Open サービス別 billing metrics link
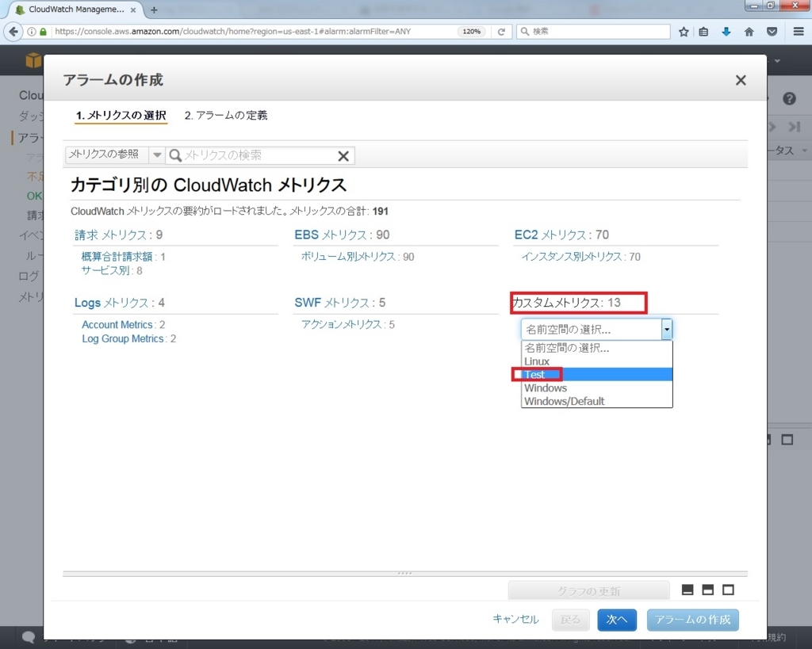812x649 pixels. 105,270
